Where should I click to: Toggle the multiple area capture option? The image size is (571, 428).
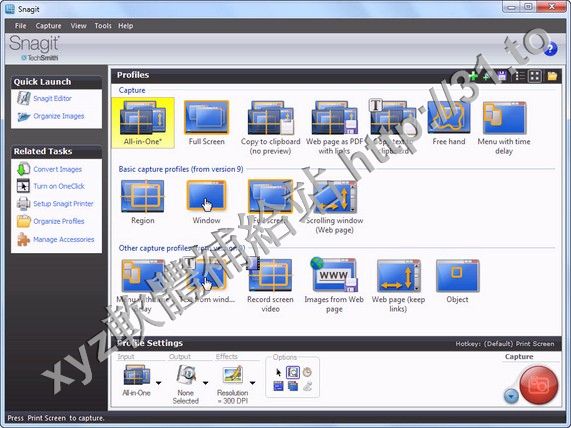click(x=293, y=386)
